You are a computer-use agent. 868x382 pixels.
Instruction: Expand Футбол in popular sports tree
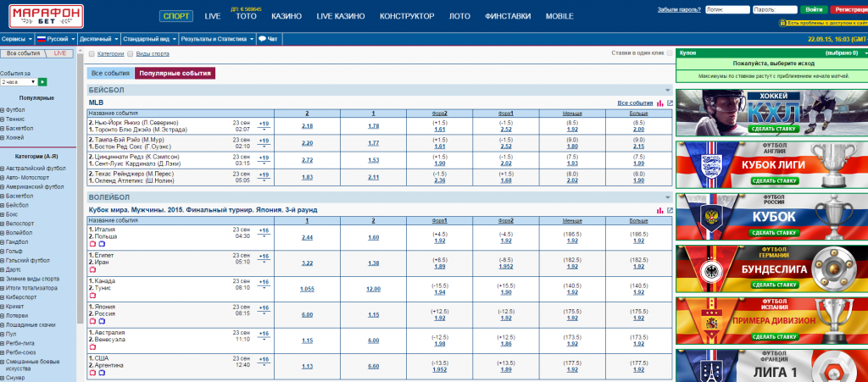(3, 110)
